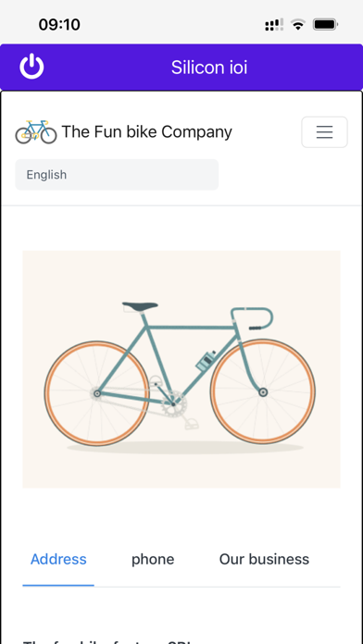Screen dimensions: 363x644
Task: Switch to the Address tab
Action: [58, 560]
